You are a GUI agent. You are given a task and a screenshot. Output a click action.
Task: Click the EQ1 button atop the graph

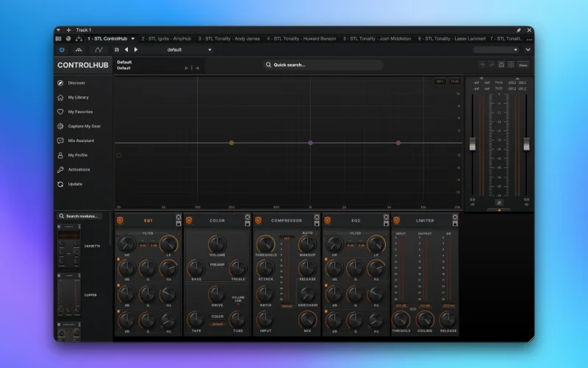(x=440, y=81)
